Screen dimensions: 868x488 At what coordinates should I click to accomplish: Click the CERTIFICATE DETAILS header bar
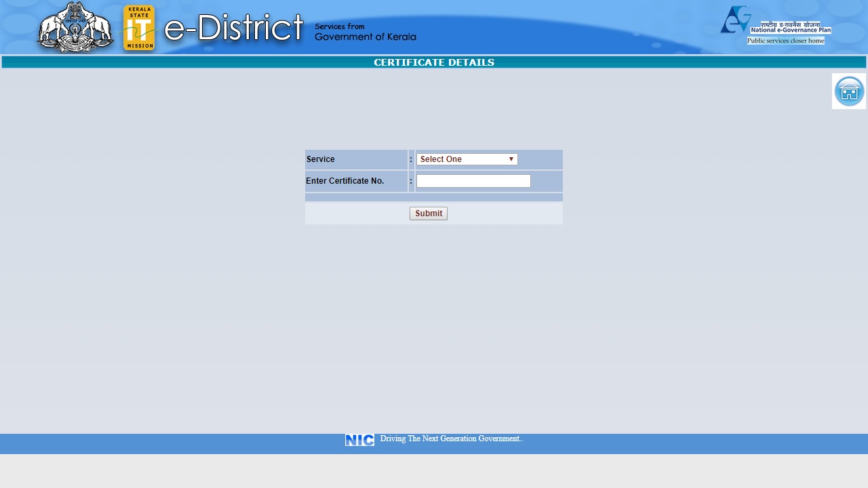point(434,62)
